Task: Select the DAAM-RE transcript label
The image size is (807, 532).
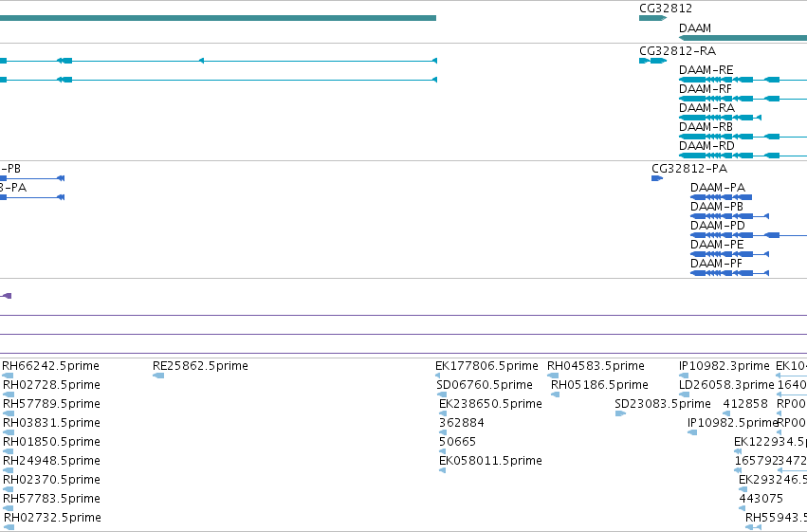Action: tap(706, 70)
